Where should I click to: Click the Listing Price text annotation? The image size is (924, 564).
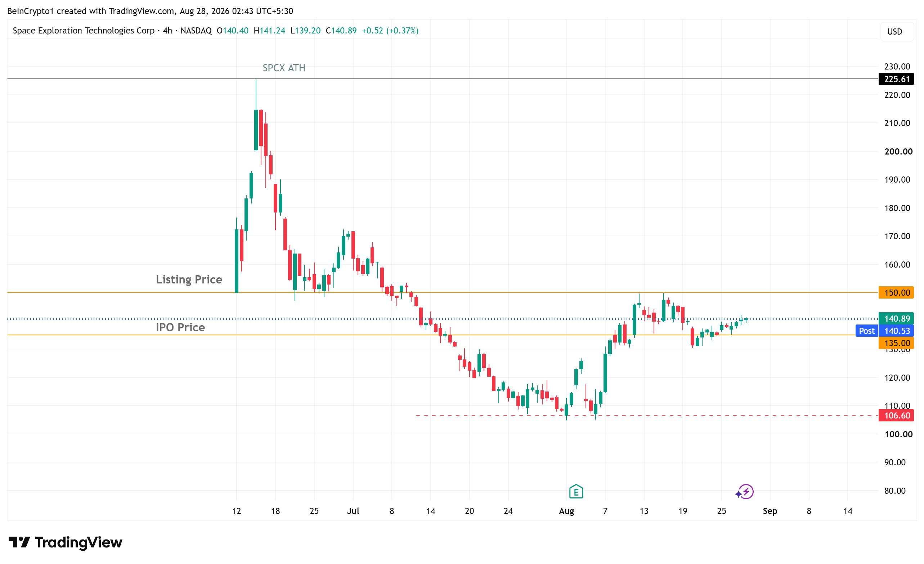click(x=189, y=279)
